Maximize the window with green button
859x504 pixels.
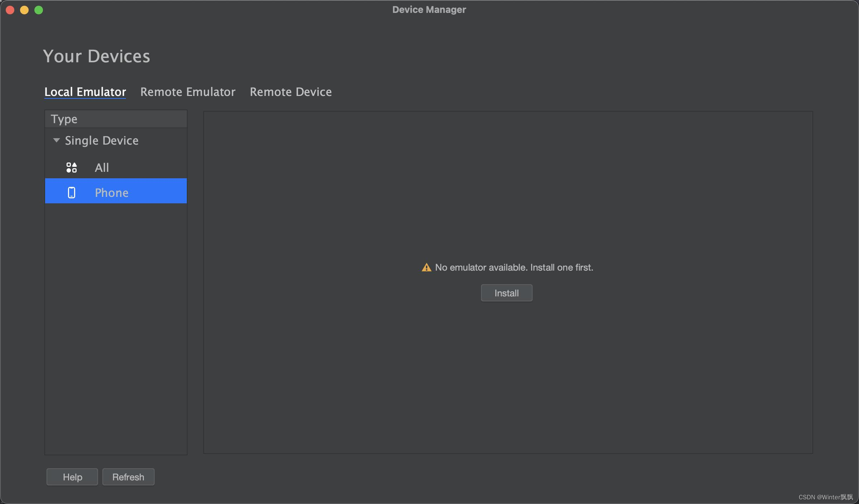click(x=39, y=10)
